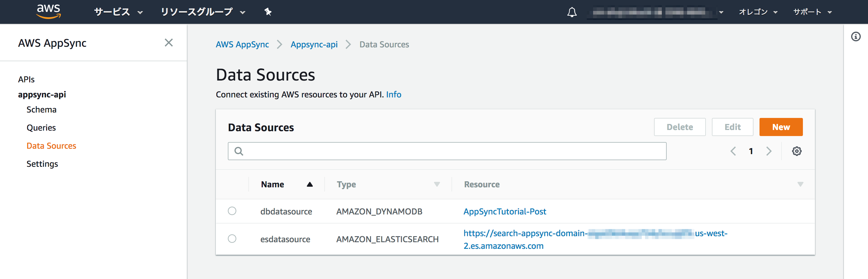Open the notifications bell
This screenshot has height=279, width=868.
coord(572,12)
